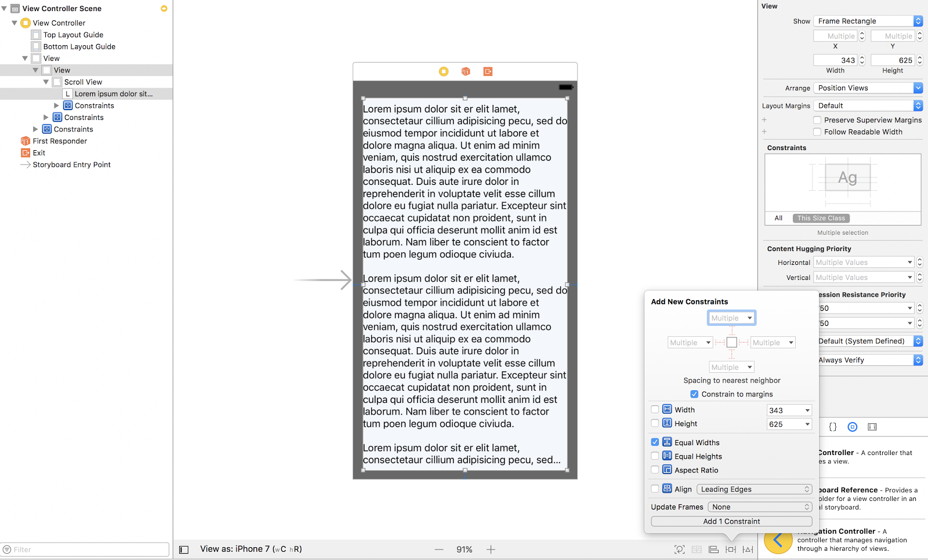
Task: Click the filter icon in outline footer
Action: coord(7,550)
